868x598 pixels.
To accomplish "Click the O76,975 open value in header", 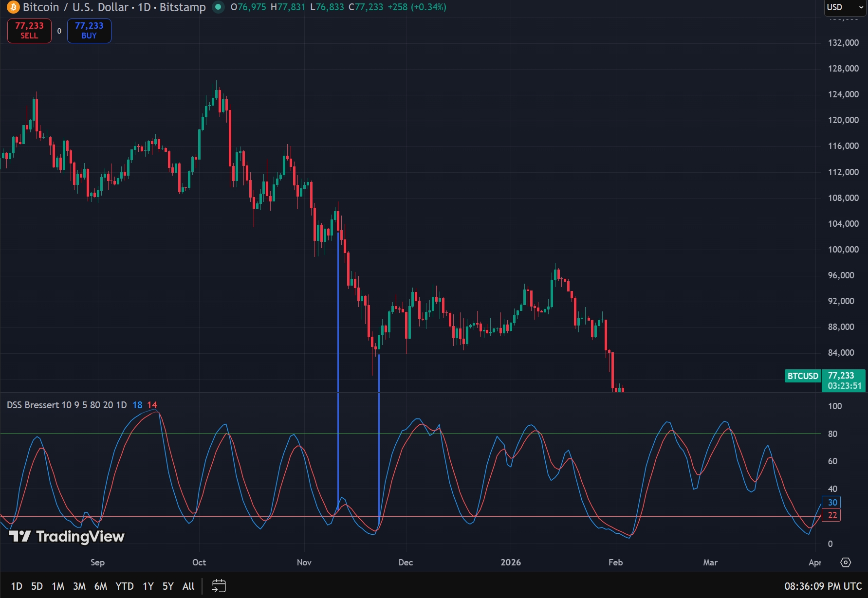I will click(x=248, y=7).
